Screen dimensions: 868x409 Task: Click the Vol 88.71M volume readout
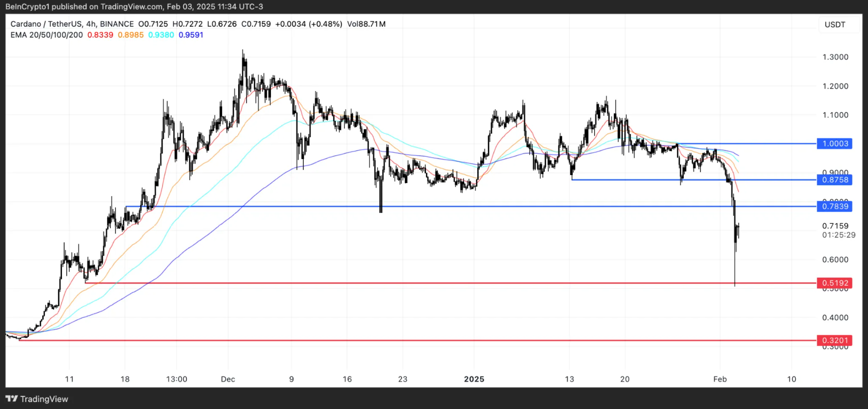point(366,24)
